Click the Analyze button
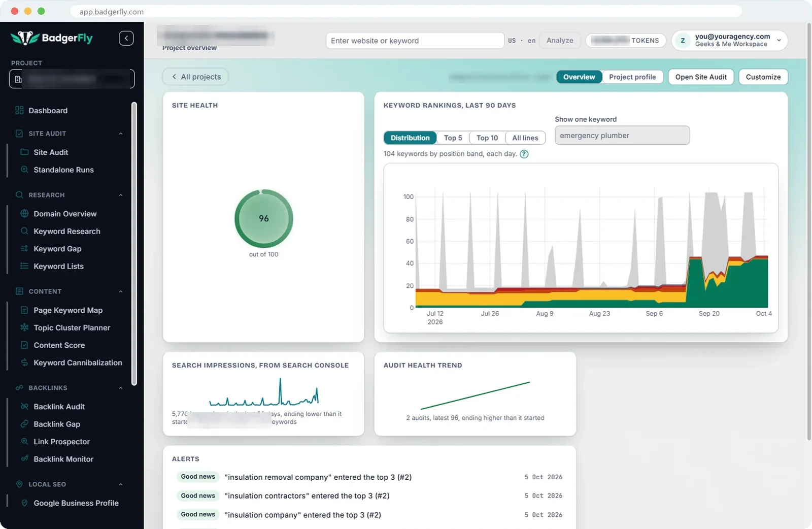The image size is (812, 529). click(x=560, y=40)
